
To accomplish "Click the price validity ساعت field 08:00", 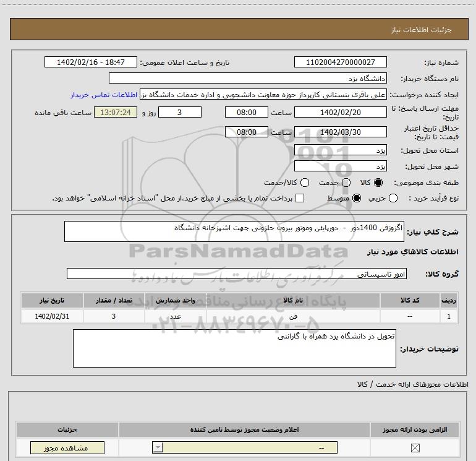I will click(247, 132).
